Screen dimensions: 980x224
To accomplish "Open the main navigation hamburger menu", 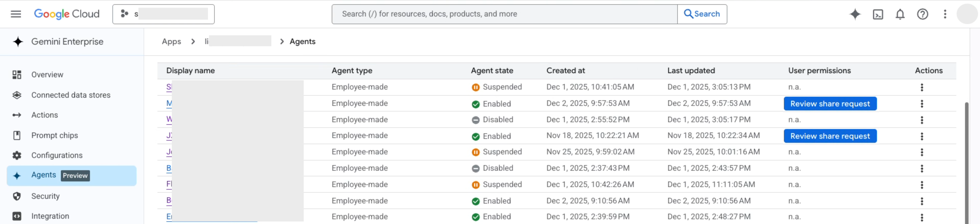I will coord(16,14).
